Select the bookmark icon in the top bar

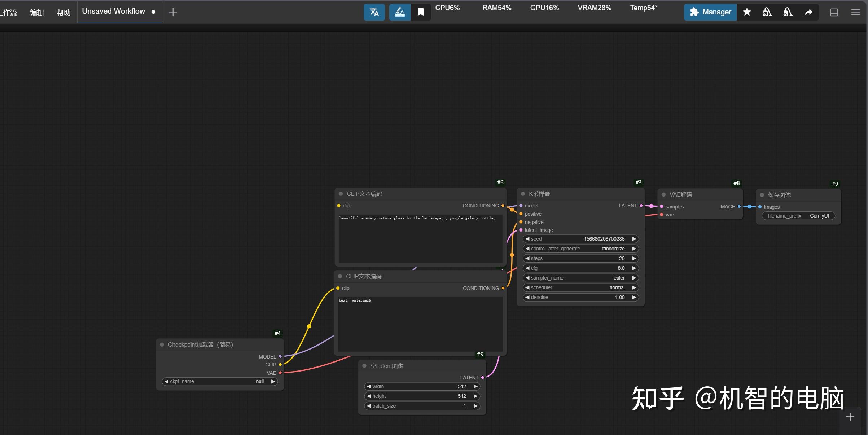(x=420, y=12)
